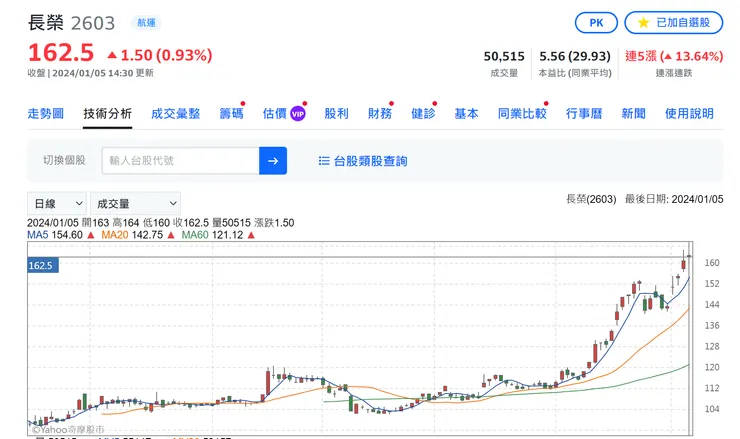View the 同業比較 tab

[522, 114]
